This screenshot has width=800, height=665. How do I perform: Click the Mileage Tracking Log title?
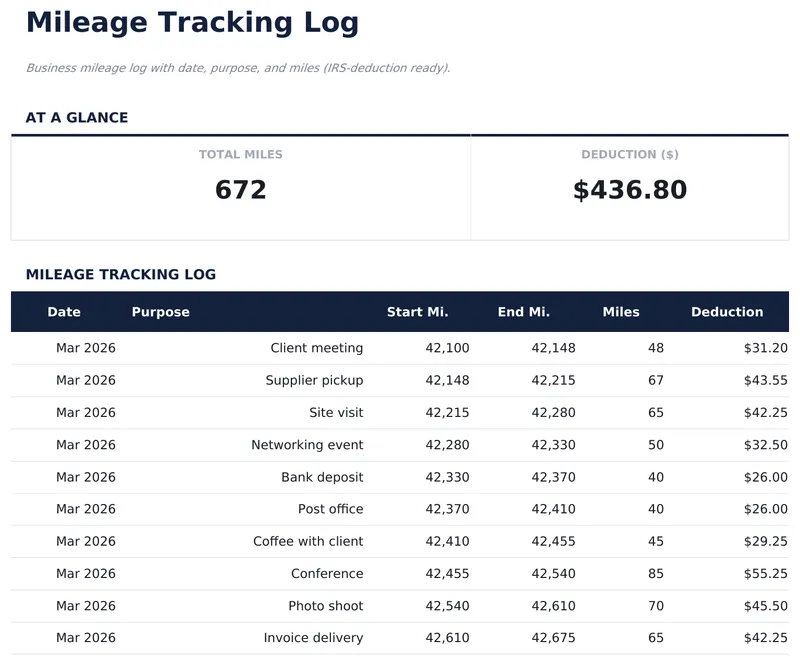pos(192,22)
